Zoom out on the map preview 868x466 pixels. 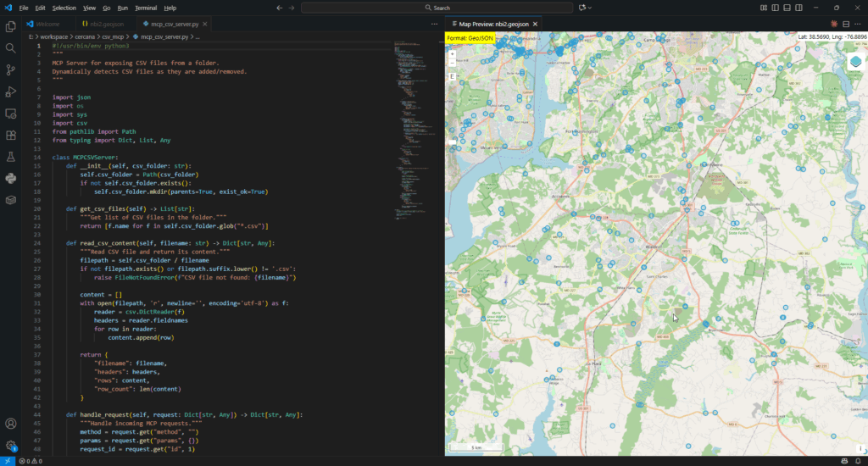point(453,63)
